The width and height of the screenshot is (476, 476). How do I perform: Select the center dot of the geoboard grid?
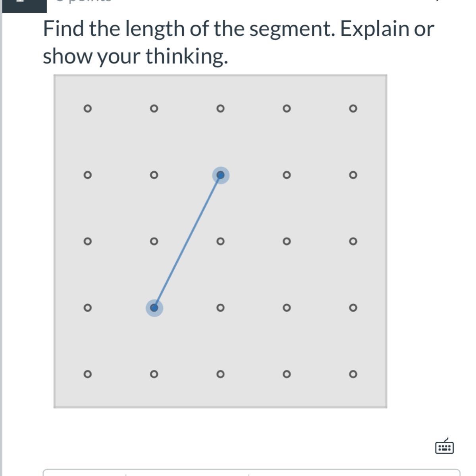click(x=221, y=241)
